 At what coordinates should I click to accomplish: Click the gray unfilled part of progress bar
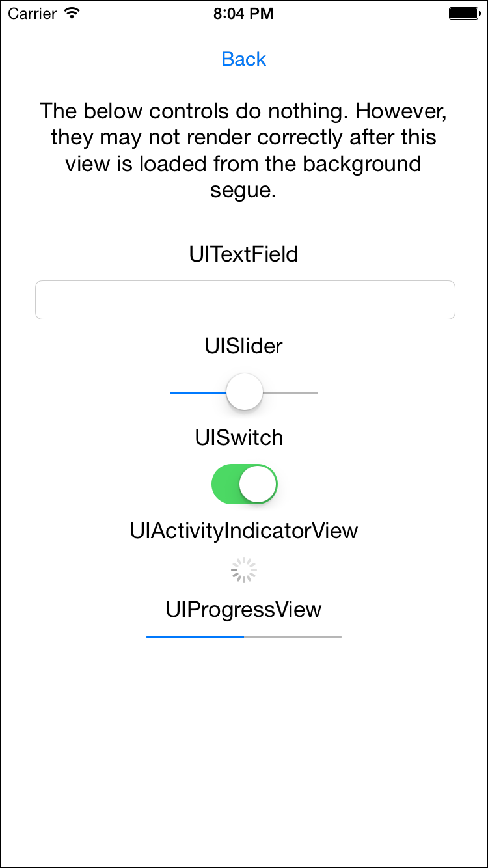point(293,637)
